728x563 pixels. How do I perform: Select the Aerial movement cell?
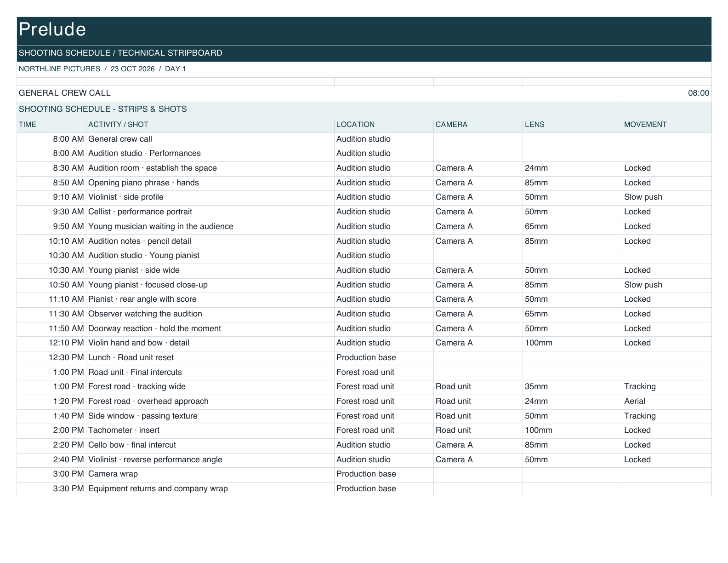click(x=666, y=402)
